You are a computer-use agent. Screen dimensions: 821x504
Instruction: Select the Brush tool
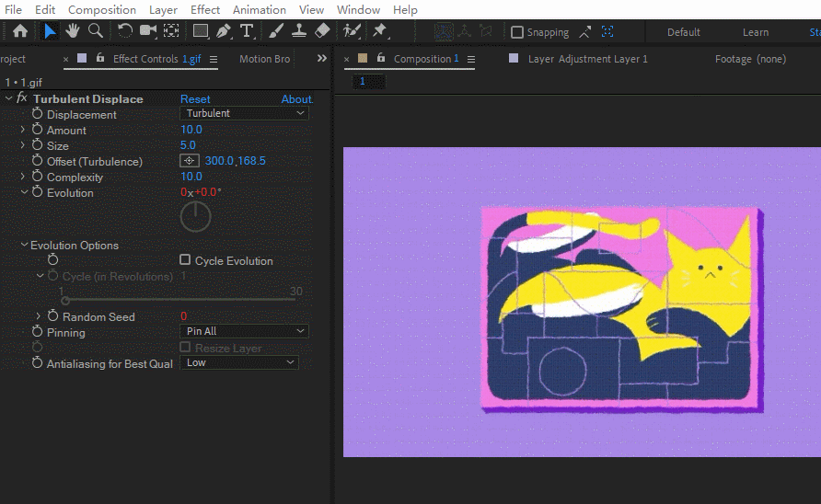(x=276, y=31)
